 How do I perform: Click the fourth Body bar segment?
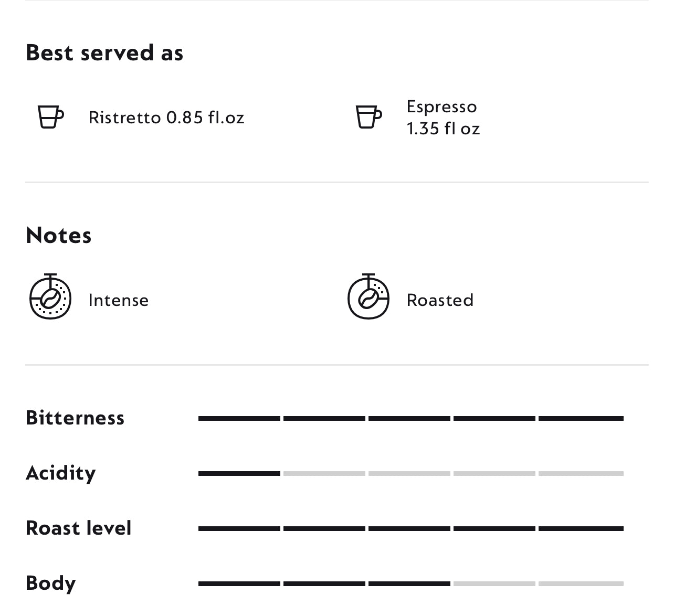pyautogui.click(x=494, y=583)
